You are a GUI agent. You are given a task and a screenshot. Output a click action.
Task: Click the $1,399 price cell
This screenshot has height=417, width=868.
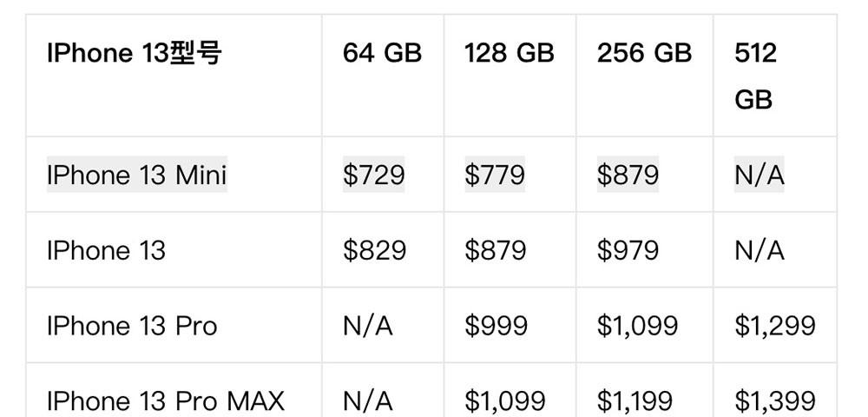coord(775,401)
